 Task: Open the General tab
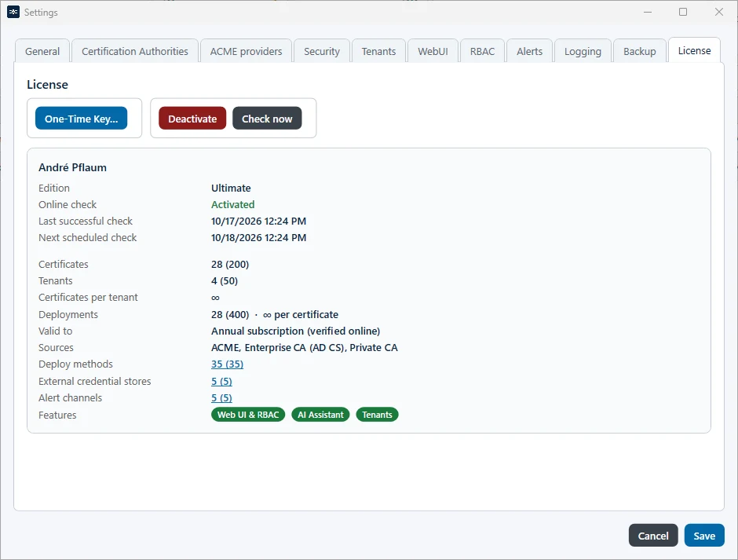42,51
